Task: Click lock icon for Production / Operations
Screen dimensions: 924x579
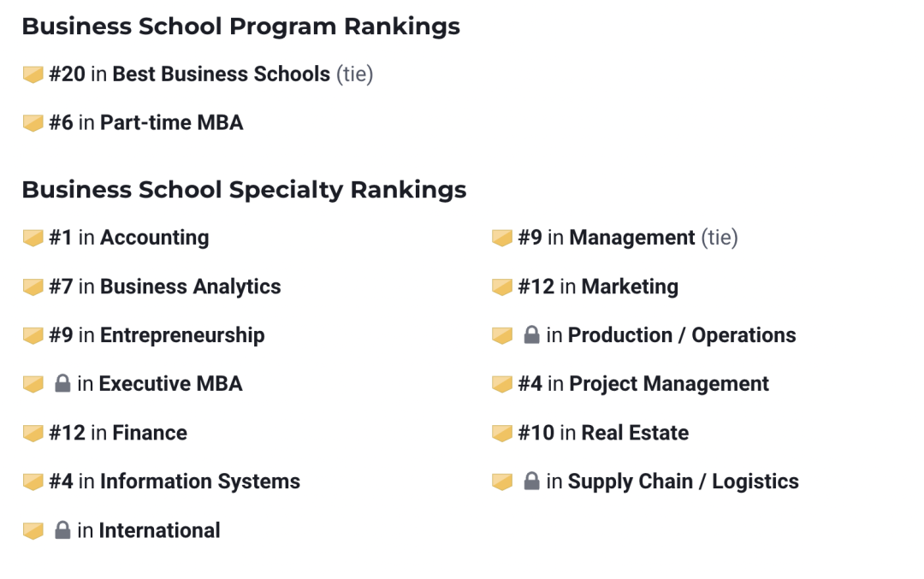Action: (530, 335)
